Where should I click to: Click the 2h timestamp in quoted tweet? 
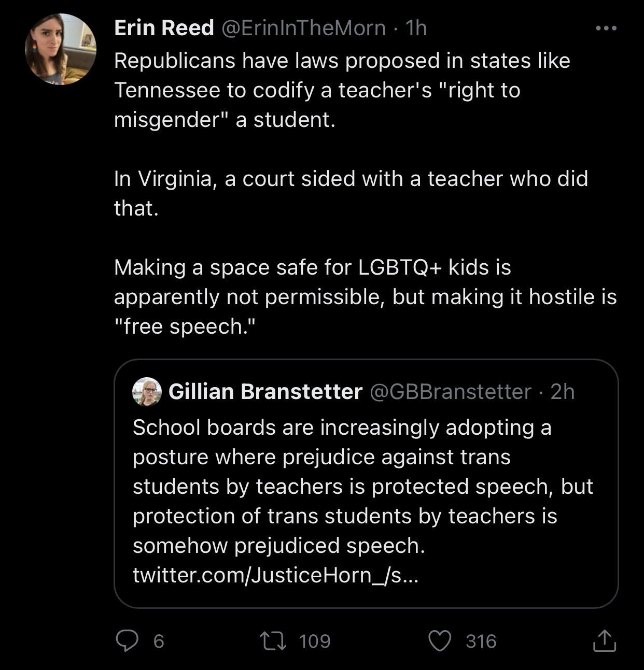tap(563, 392)
